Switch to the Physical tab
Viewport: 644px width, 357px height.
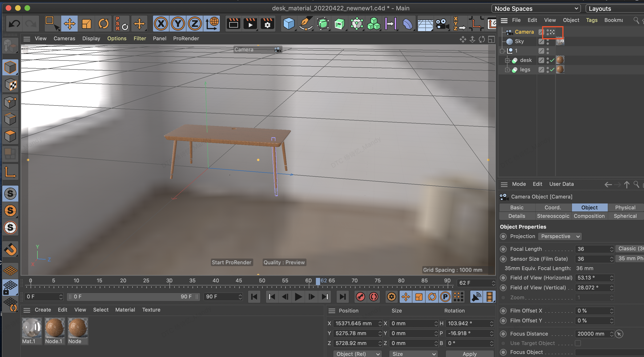click(x=625, y=207)
